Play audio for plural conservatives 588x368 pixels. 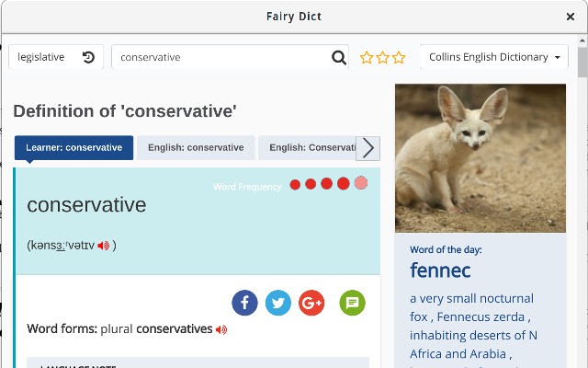pos(221,329)
